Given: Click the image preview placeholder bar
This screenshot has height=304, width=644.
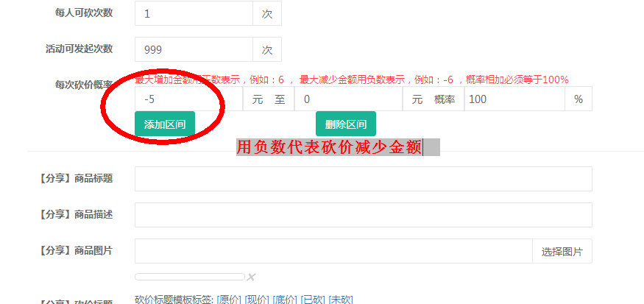Looking at the screenshot, I should point(190,277).
